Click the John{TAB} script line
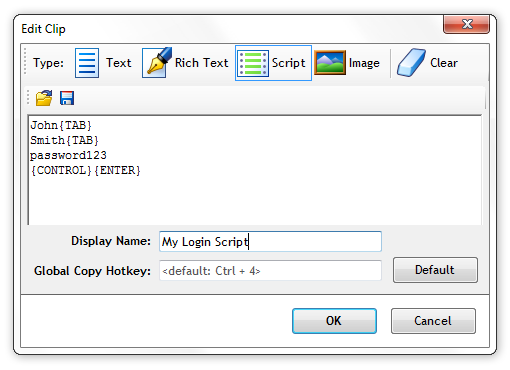Image resolution: width=510 pixels, height=370 pixels. (61, 125)
